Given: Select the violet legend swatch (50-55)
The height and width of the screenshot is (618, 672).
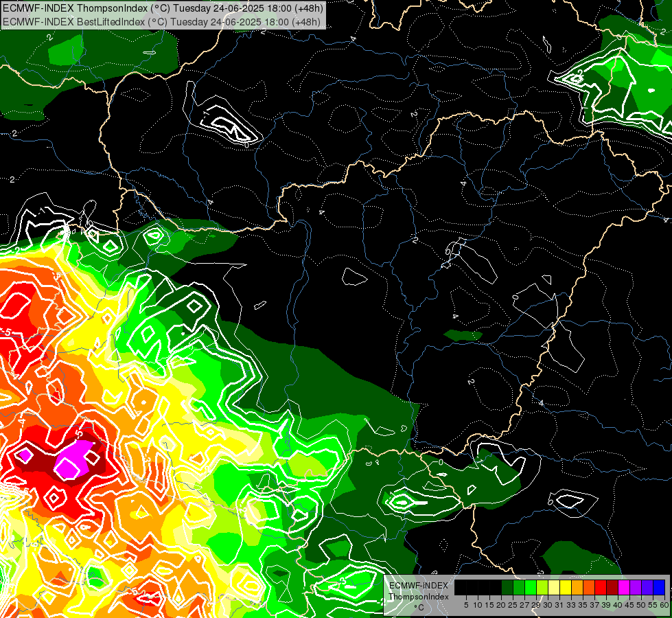Looking at the screenshot, I should pos(647,587).
